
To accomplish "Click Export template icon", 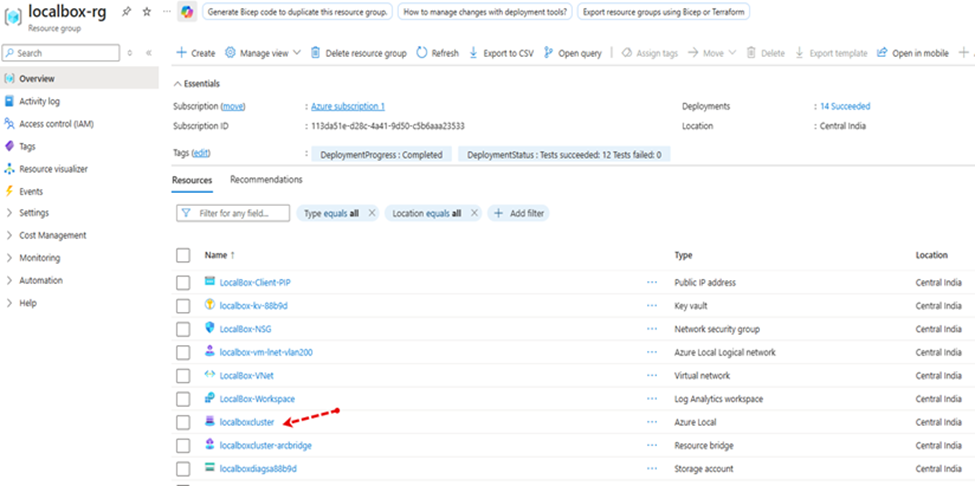I will point(800,53).
